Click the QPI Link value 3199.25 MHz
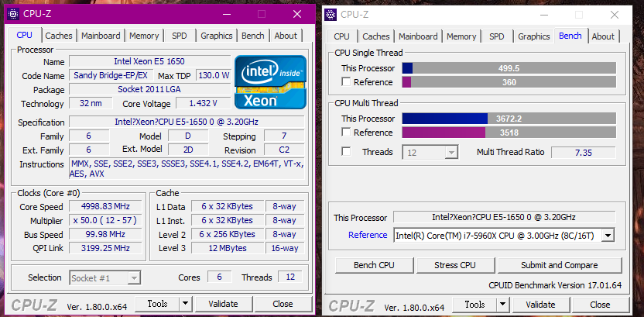Image resolution: width=644 pixels, height=317 pixels. pos(105,248)
